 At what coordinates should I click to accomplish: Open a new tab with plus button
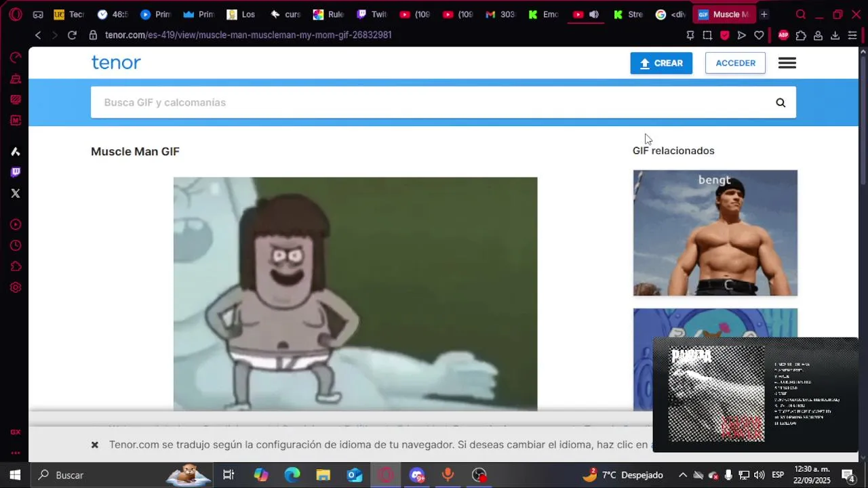pos(764,14)
